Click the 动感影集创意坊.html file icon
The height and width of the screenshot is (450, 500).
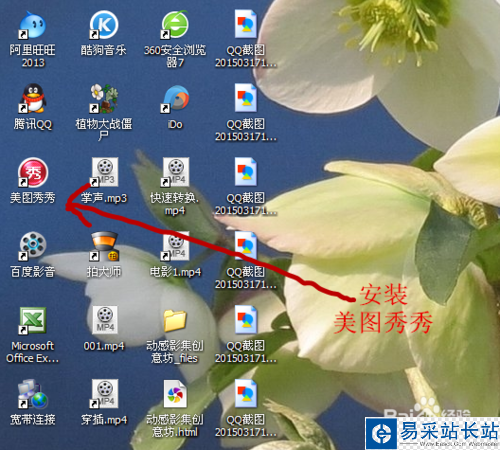click(x=175, y=394)
